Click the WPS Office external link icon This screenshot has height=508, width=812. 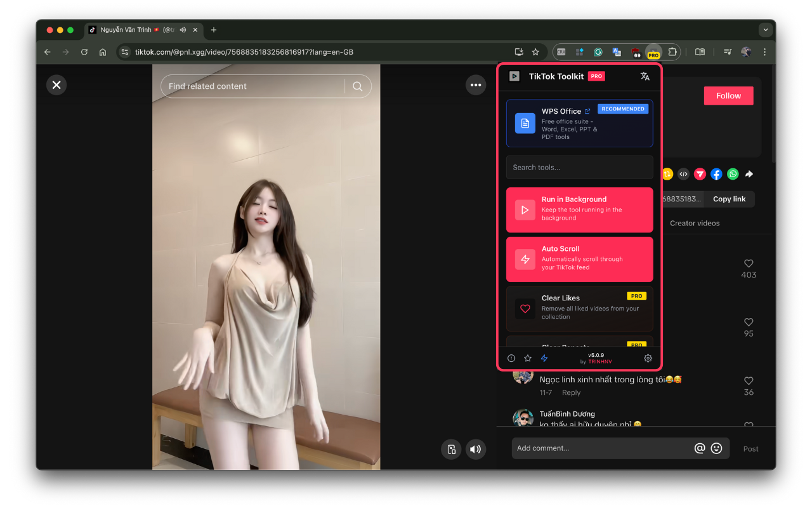point(587,111)
